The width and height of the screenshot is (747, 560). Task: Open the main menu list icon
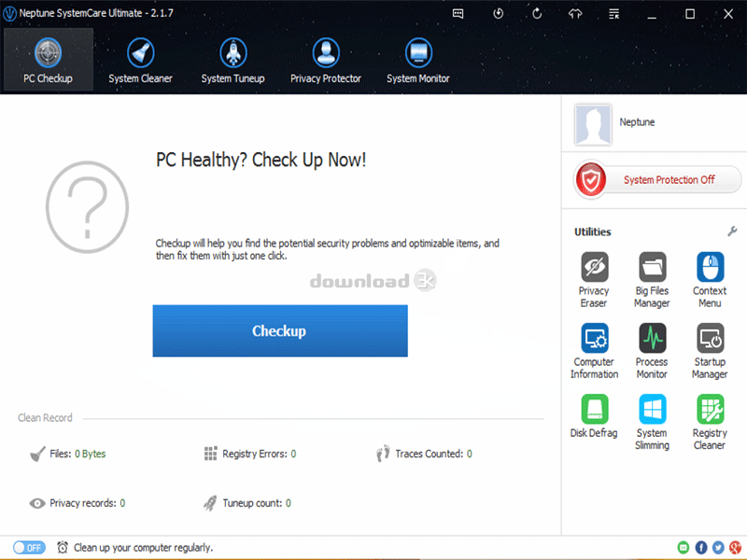pyautogui.click(x=614, y=14)
